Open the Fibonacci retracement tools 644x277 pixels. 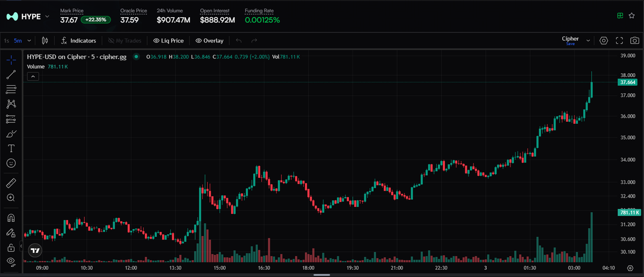click(11, 89)
